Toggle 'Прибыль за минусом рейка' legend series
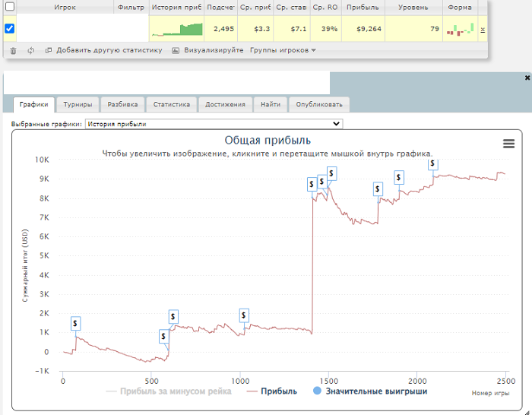Screen dimensions: 532x415 (169, 391)
